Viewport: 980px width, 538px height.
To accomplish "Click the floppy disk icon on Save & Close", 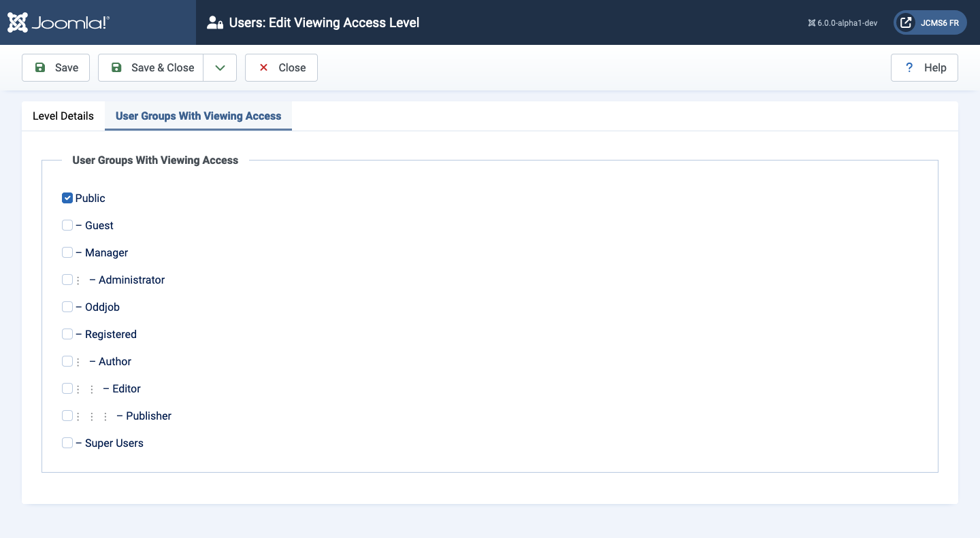I will point(116,67).
